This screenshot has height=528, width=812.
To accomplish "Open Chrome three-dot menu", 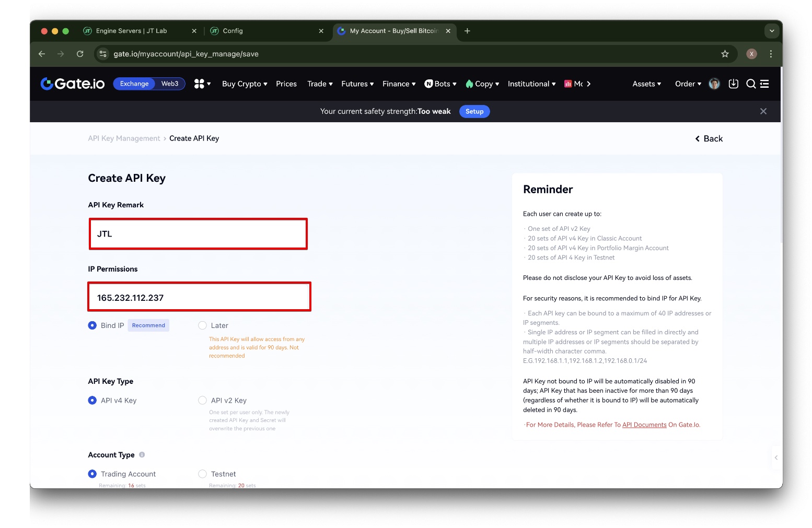I will (x=771, y=54).
